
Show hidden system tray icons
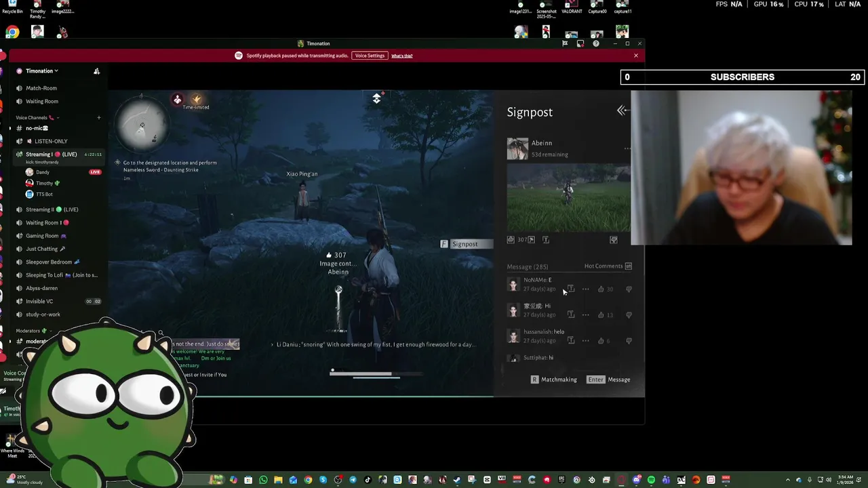coord(788,480)
